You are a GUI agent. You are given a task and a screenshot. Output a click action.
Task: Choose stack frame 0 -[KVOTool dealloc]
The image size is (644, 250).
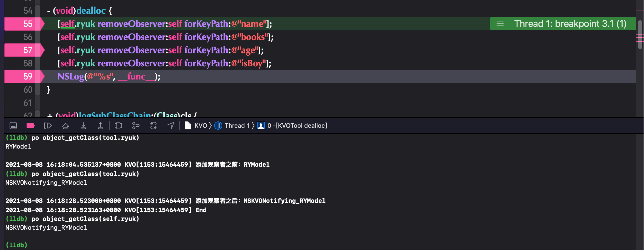click(292, 126)
